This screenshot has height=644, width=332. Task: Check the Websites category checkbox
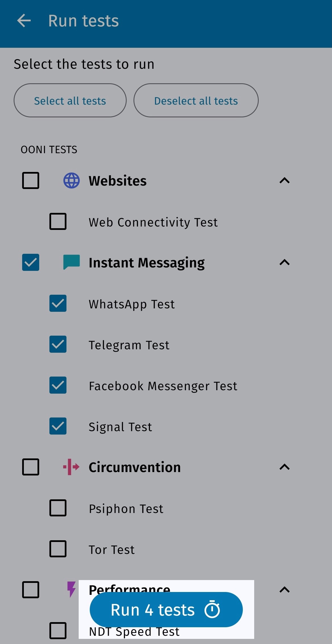tap(31, 180)
